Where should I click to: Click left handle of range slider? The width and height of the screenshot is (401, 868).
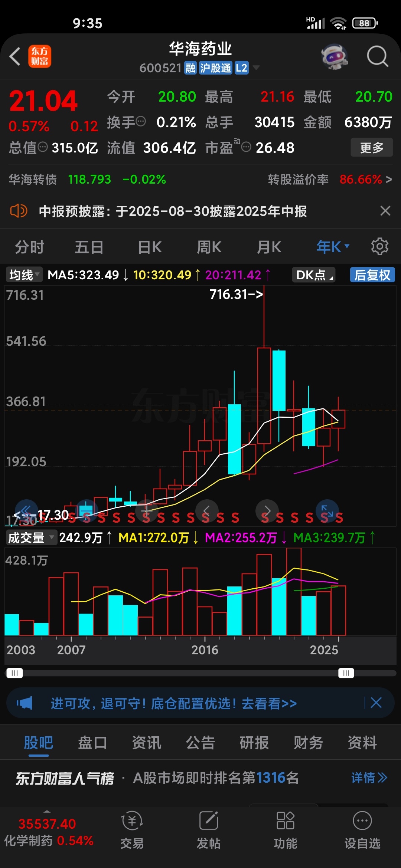pyautogui.click(x=14, y=673)
